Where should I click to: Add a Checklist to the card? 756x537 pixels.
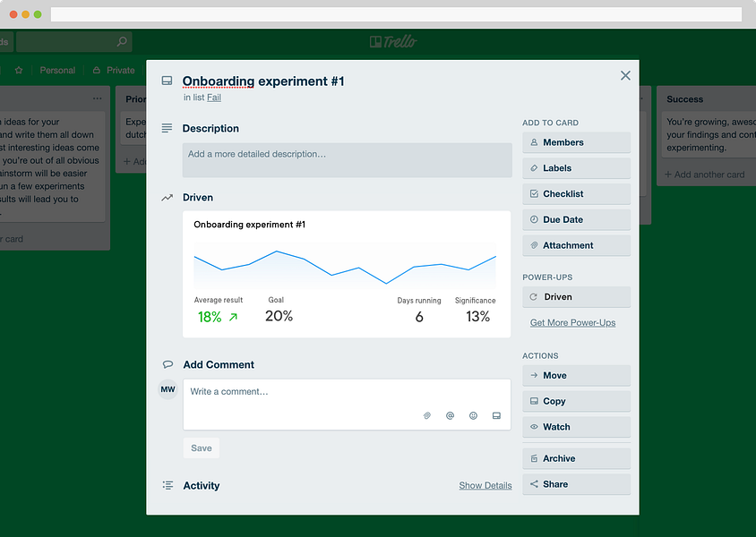coord(576,194)
